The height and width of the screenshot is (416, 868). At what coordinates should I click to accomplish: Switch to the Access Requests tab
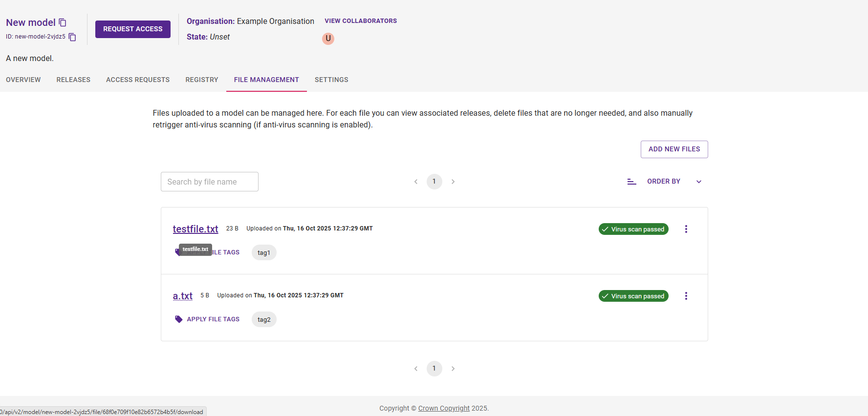point(138,80)
